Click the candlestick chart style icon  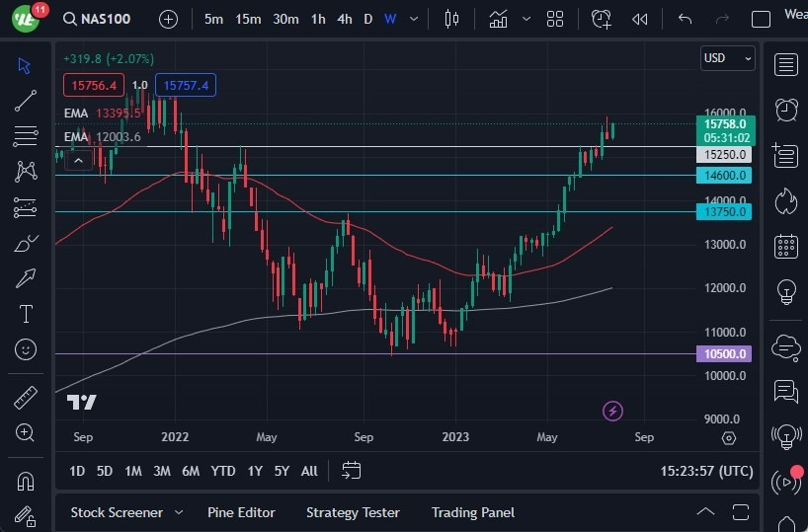452,19
